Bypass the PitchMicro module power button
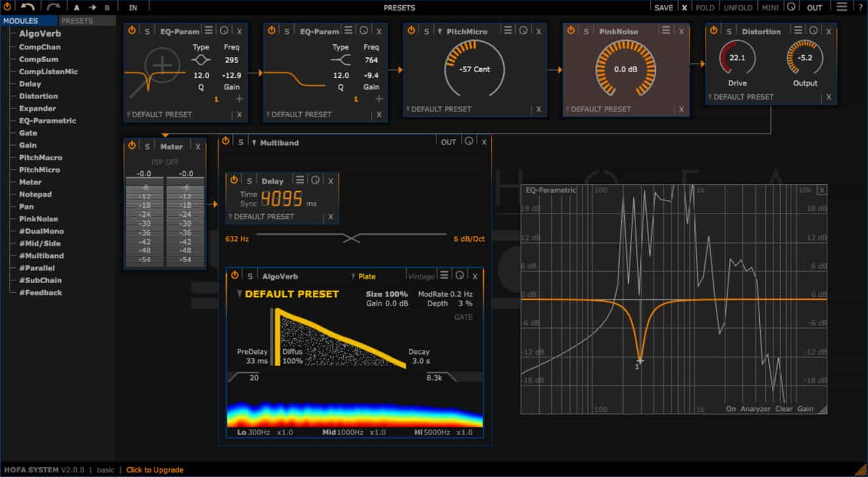Viewport: 868px width, 477px height. [411, 31]
